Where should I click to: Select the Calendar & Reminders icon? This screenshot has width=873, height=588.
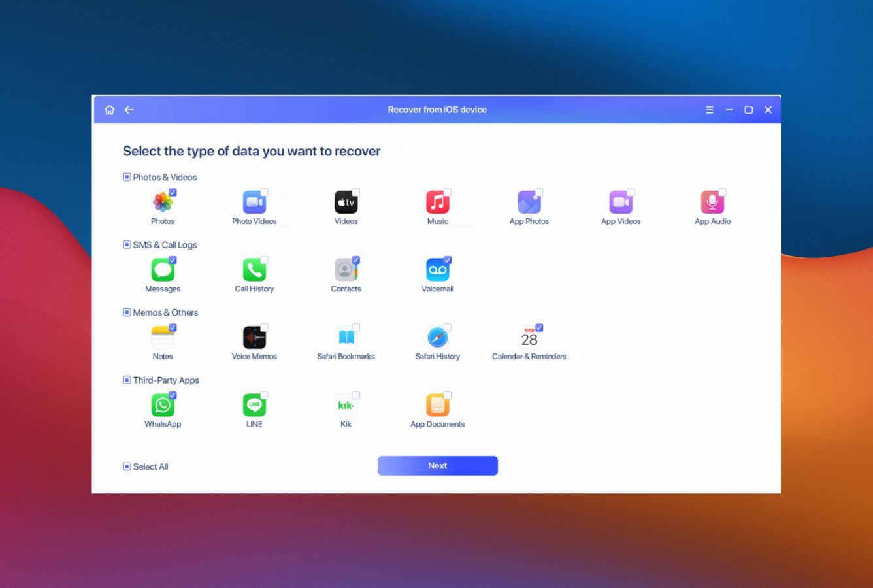(529, 338)
